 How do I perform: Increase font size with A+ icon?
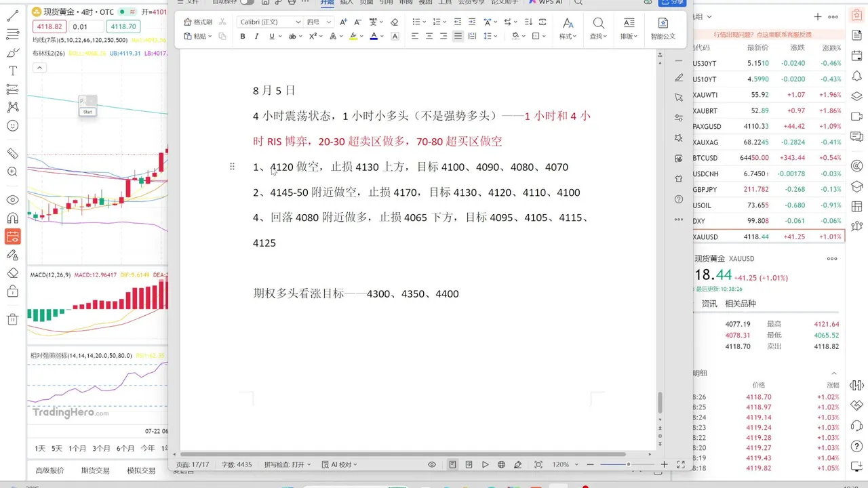click(343, 22)
